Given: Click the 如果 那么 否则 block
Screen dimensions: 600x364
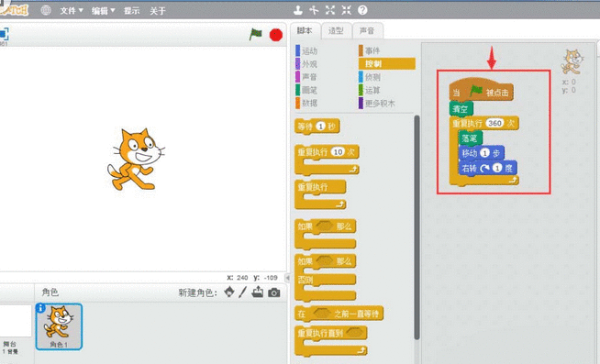Looking at the screenshot, I should (x=325, y=277).
